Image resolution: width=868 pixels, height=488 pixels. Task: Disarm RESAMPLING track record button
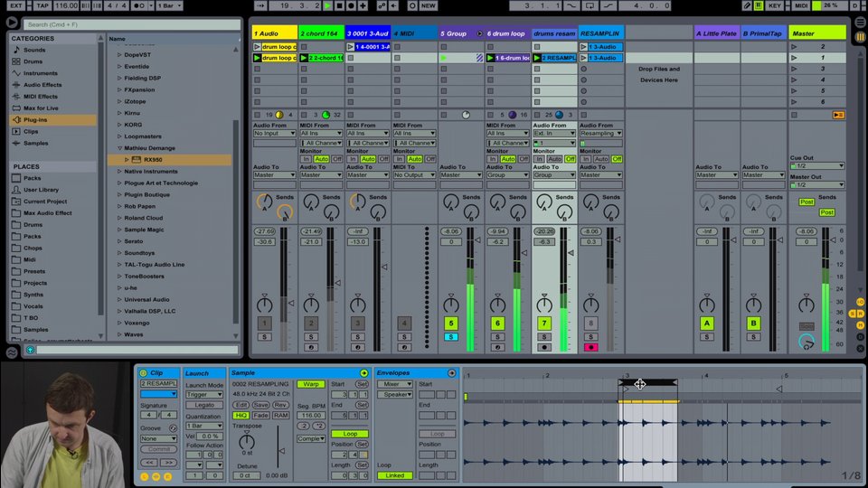coord(590,347)
